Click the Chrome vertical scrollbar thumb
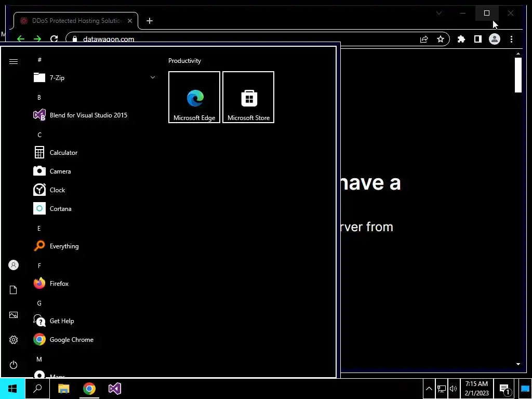532x399 pixels. click(518, 75)
